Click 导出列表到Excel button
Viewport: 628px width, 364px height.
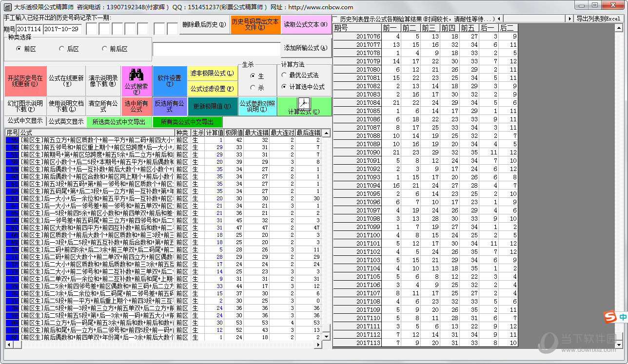[598, 19]
